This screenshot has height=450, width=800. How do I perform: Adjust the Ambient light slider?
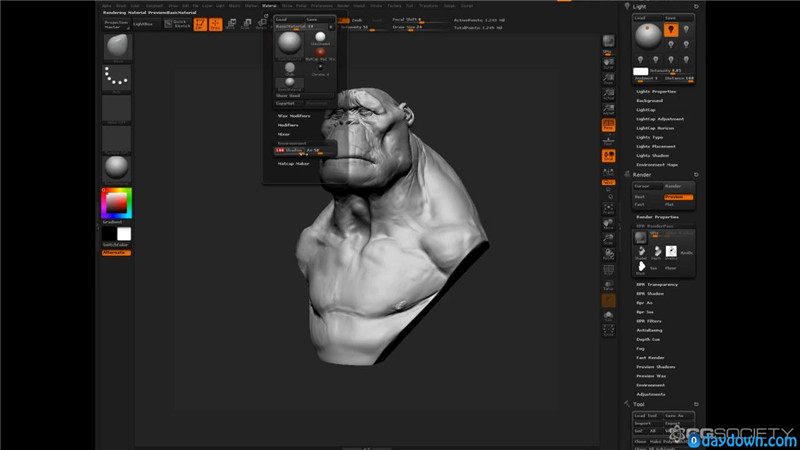point(647,79)
